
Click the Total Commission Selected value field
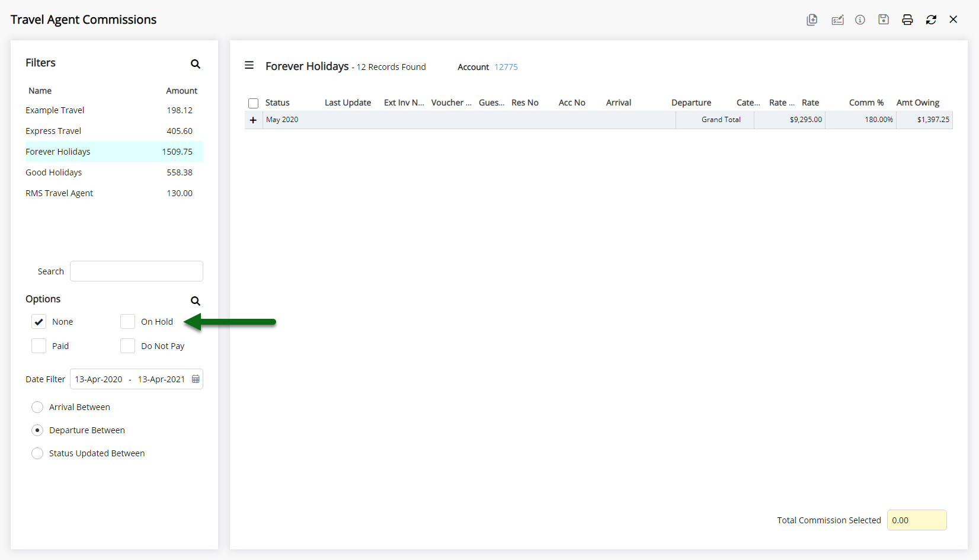[x=917, y=520]
